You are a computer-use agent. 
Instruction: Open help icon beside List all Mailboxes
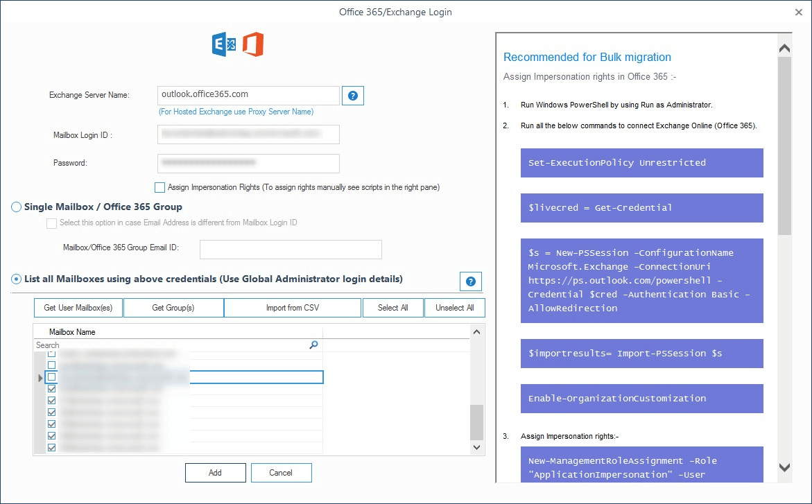coord(471,281)
